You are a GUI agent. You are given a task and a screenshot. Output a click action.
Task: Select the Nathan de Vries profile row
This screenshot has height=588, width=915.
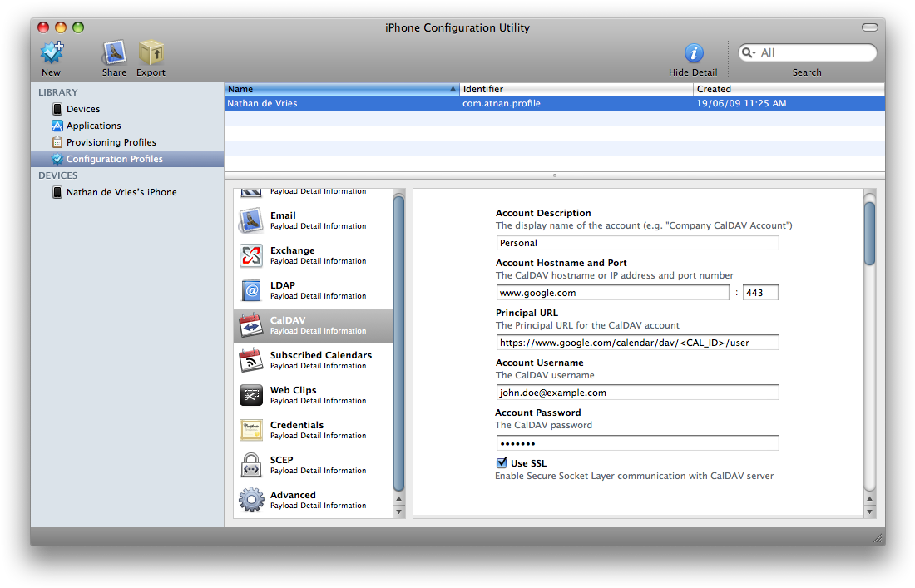(x=554, y=103)
